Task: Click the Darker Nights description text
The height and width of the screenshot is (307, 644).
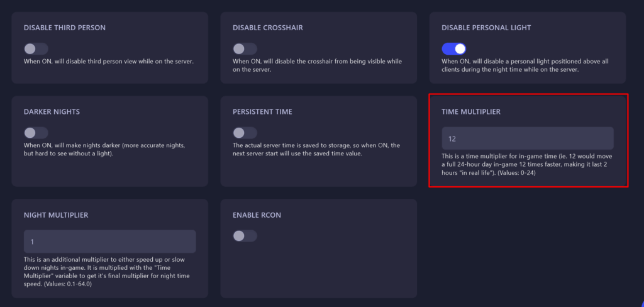Action: 106,150
